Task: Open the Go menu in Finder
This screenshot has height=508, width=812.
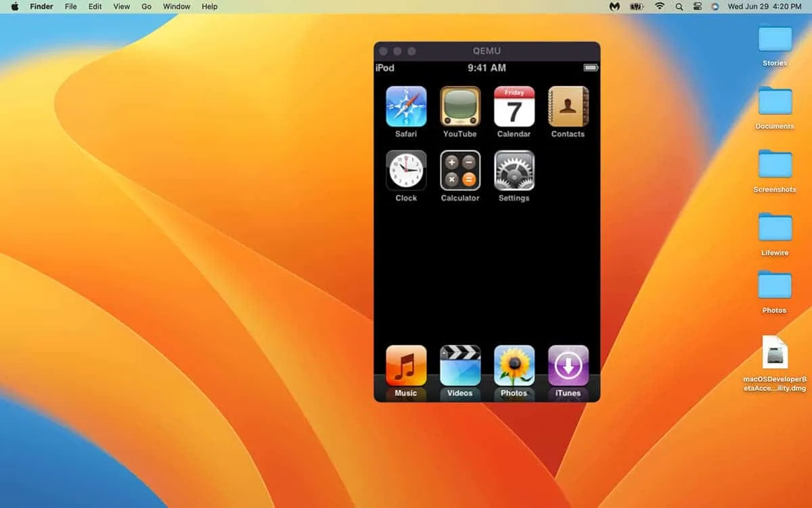Action: coord(146,6)
